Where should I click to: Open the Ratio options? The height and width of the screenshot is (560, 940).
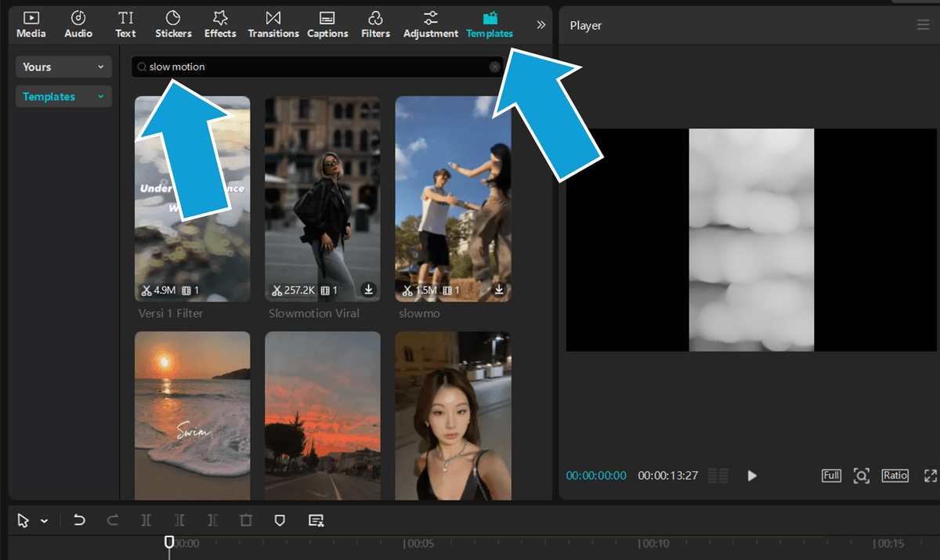tap(895, 475)
